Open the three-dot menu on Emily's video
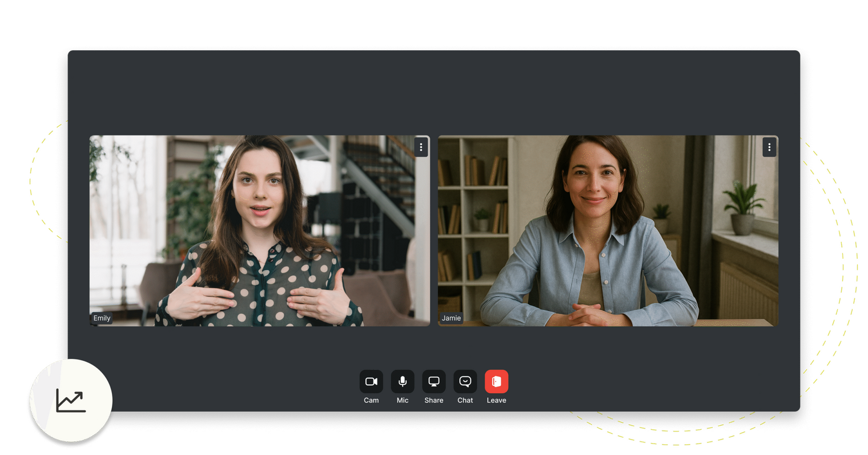The height and width of the screenshot is (455, 868). coord(421,147)
